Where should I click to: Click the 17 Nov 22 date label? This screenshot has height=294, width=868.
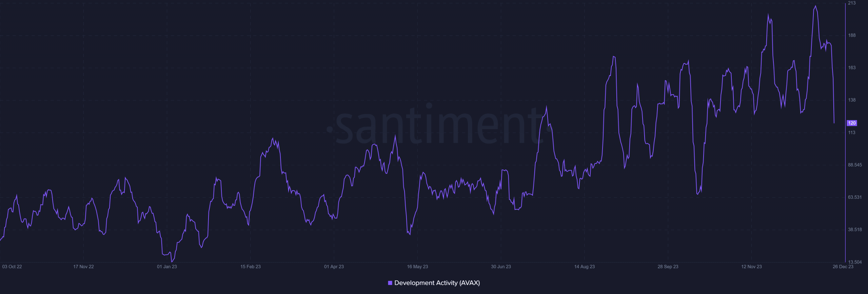pyautogui.click(x=83, y=267)
